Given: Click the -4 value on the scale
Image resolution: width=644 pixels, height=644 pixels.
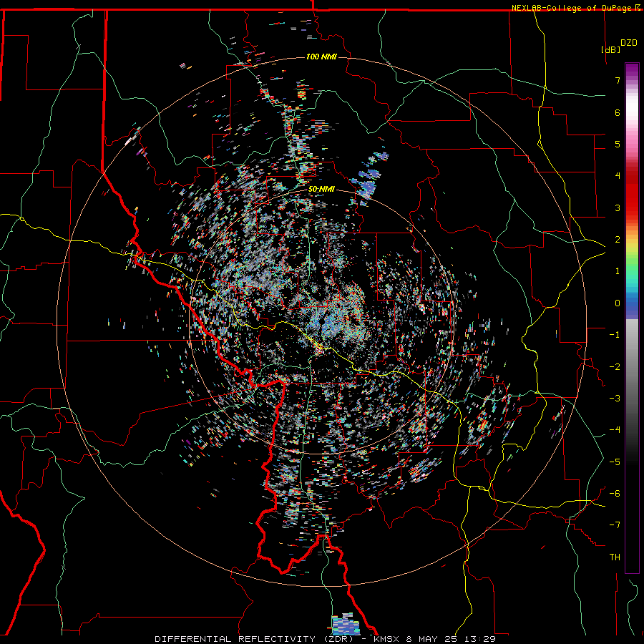Looking at the screenshot, I should pos(615,430).
